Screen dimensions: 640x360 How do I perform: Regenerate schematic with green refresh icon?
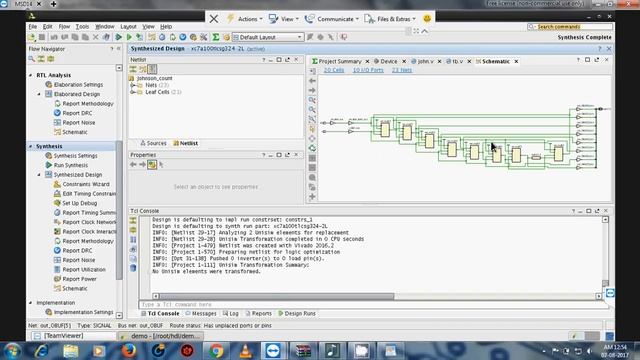[x=312, y=148]
